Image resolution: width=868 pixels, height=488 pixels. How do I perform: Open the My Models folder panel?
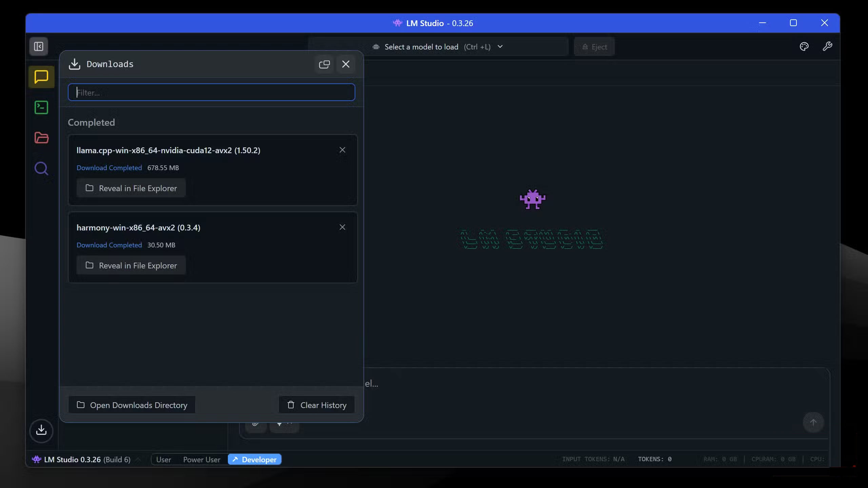(x=41, y=138)
